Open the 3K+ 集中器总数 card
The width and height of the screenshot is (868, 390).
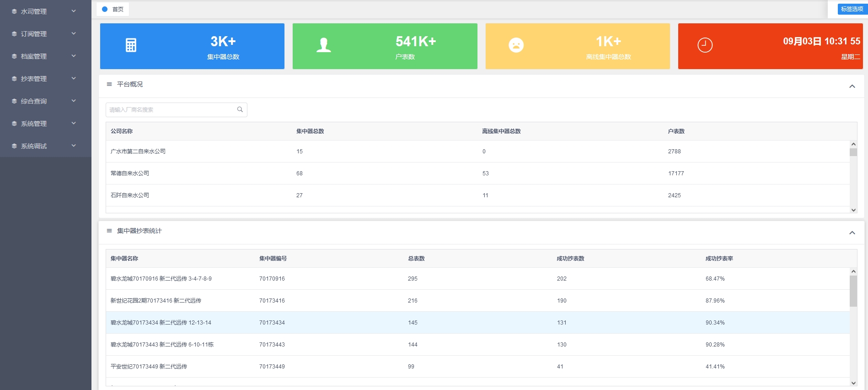(x=192, y=46)
